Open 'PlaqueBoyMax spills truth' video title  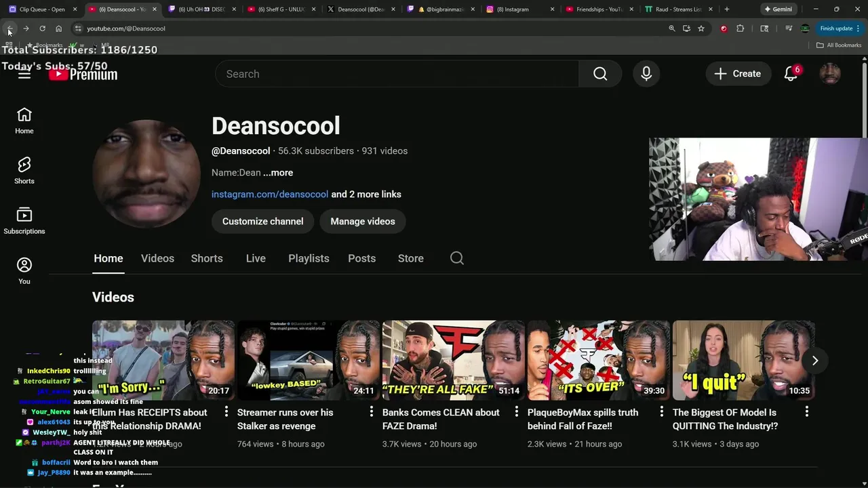(x=583, y=419)
